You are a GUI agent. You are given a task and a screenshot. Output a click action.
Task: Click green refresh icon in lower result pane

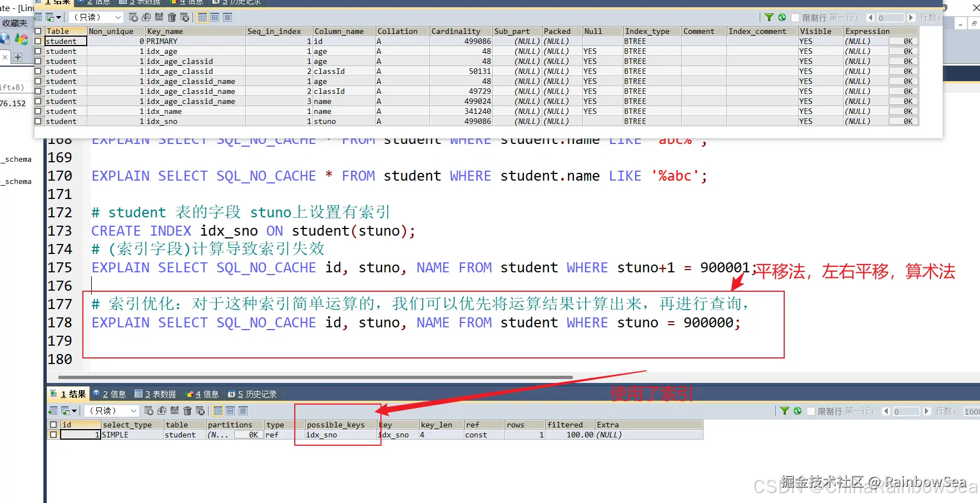(x=798, y=411)
